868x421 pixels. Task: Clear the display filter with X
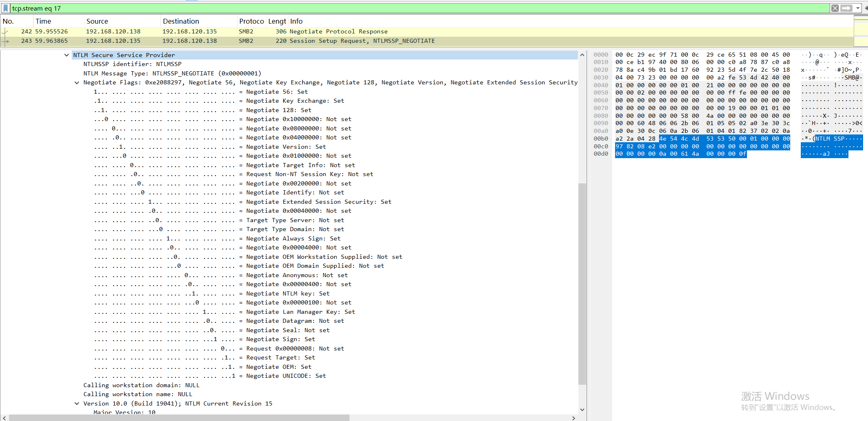(835, 8)
